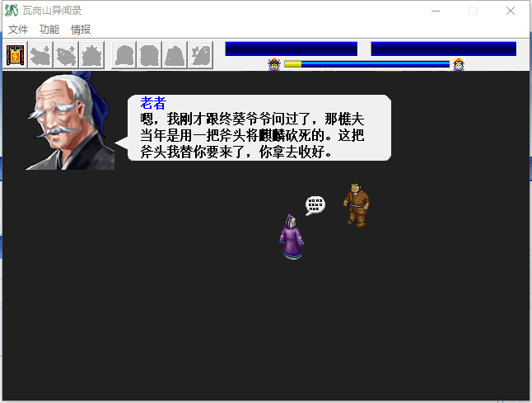Viewport: 532px width, 403px height.
Task: Click the 瓦岗山异闻录 window title text
Action: (x=52, y=11)
